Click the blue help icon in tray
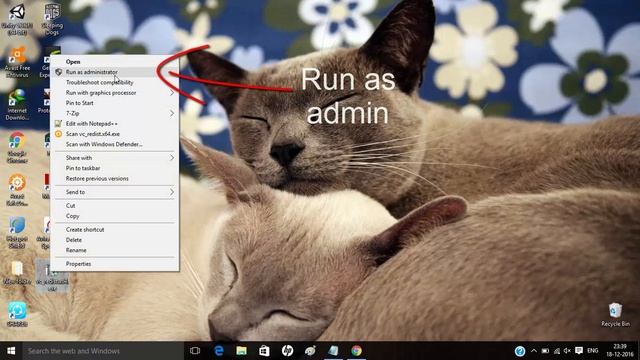The width and height of the screenshot is (640, 360). pos(520,351)
